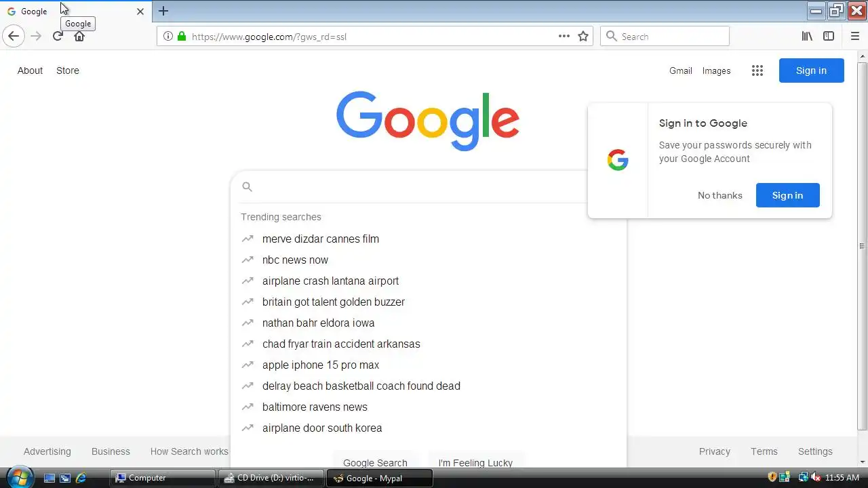The image size is (868, 488).
Task: Open the Terms footer link
Action: tap(764, 451)
